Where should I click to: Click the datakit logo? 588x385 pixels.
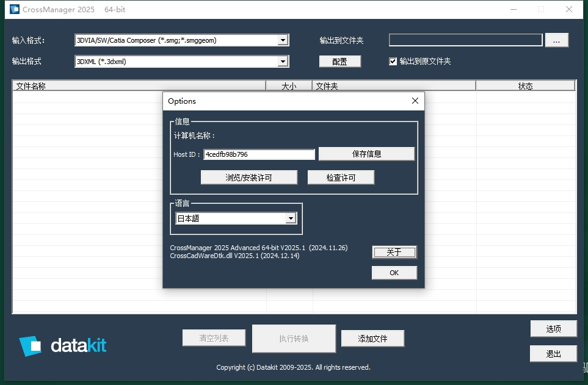tap(63, 345)
